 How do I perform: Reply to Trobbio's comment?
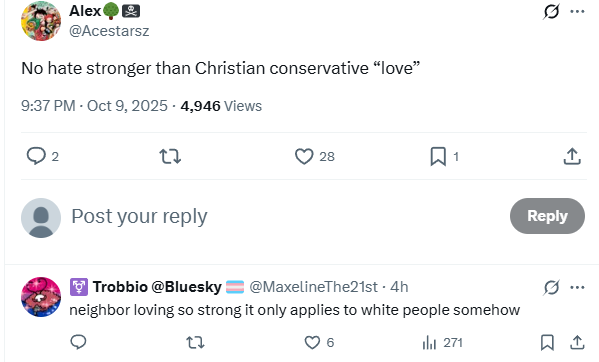tap(78, 342)
